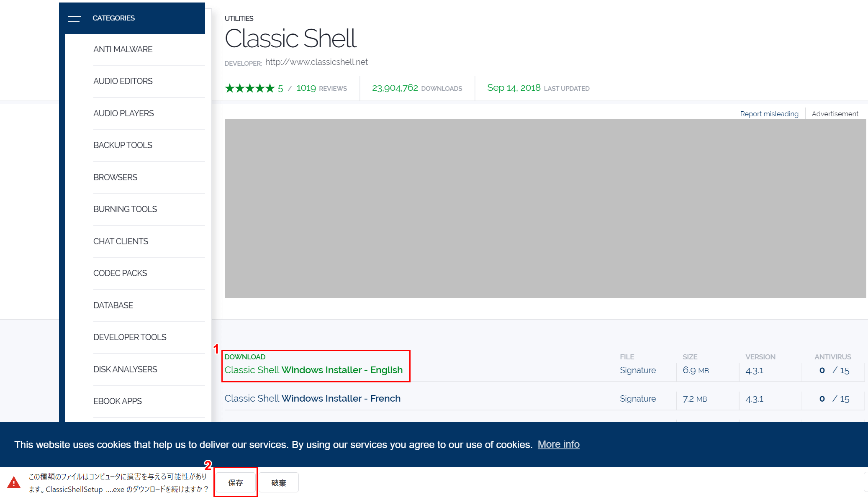Click the hamburger Categories menu icon
The height and width of the screenshot is (497, 868).
[x=75, y=18]
